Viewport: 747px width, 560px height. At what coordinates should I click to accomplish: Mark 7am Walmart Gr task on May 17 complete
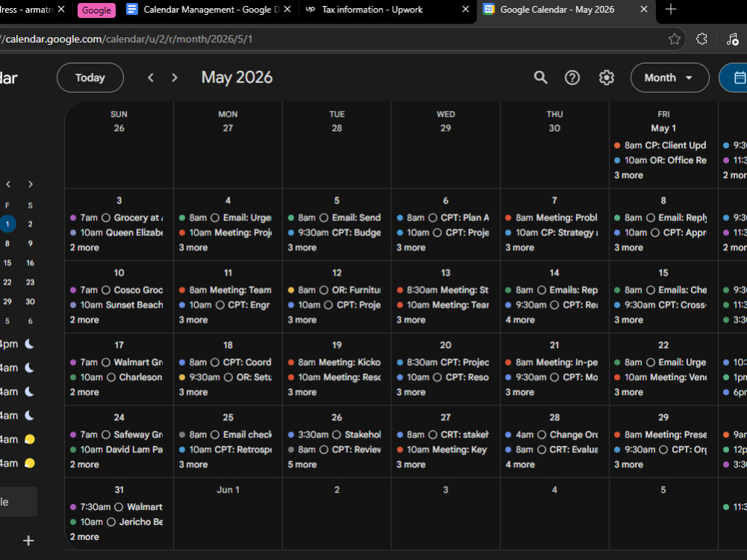(x=106, y=362)
